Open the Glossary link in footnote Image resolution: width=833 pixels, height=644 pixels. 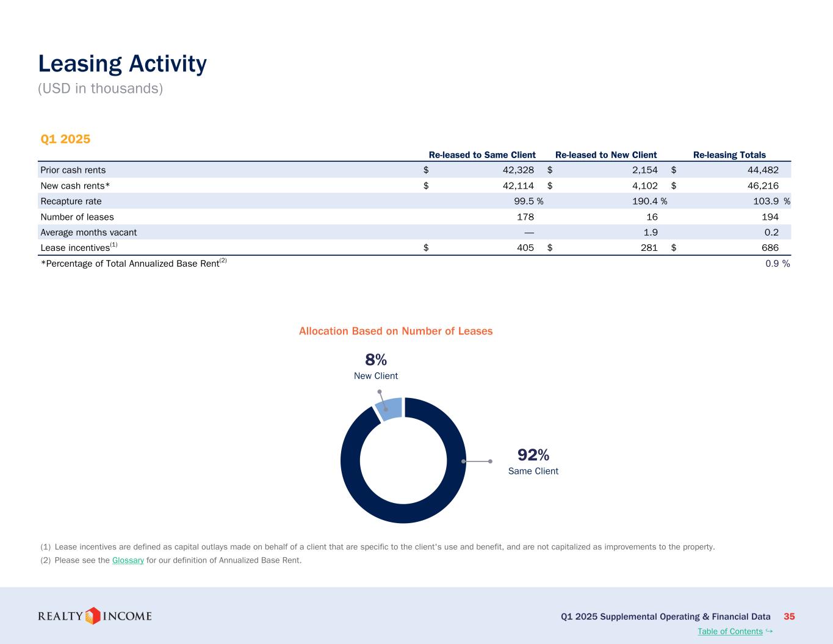[x=128, y=560]
